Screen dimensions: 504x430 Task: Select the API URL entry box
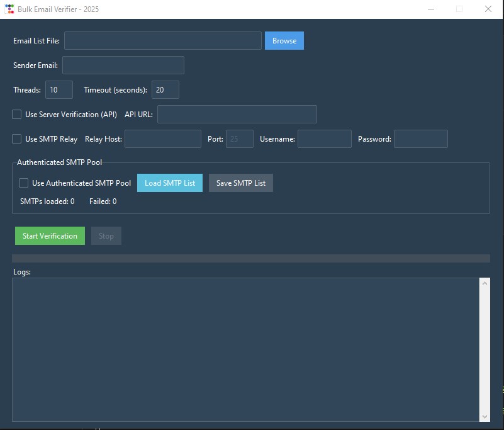coord(237,114)
